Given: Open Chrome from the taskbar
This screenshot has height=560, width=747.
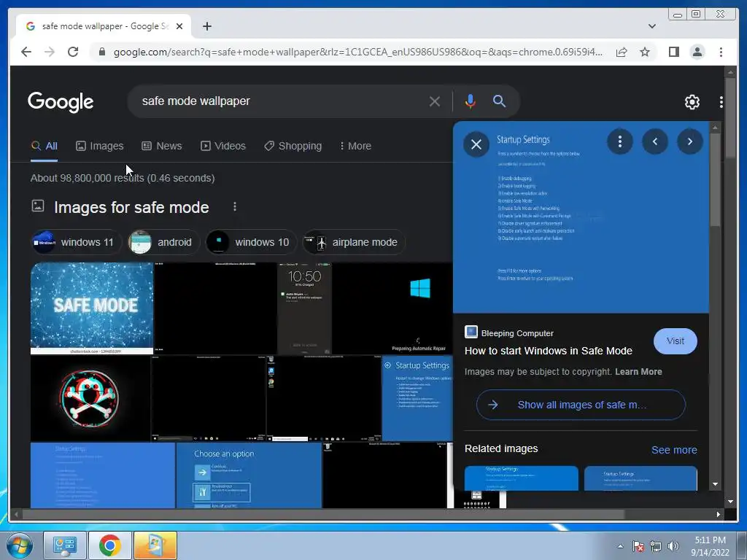Looking at the screenshot, I should pos(109,545).
